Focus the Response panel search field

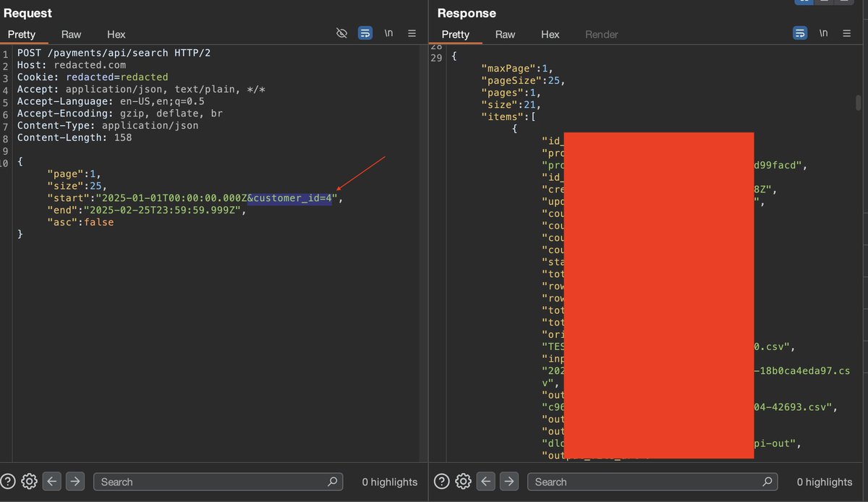pos(653,481)
